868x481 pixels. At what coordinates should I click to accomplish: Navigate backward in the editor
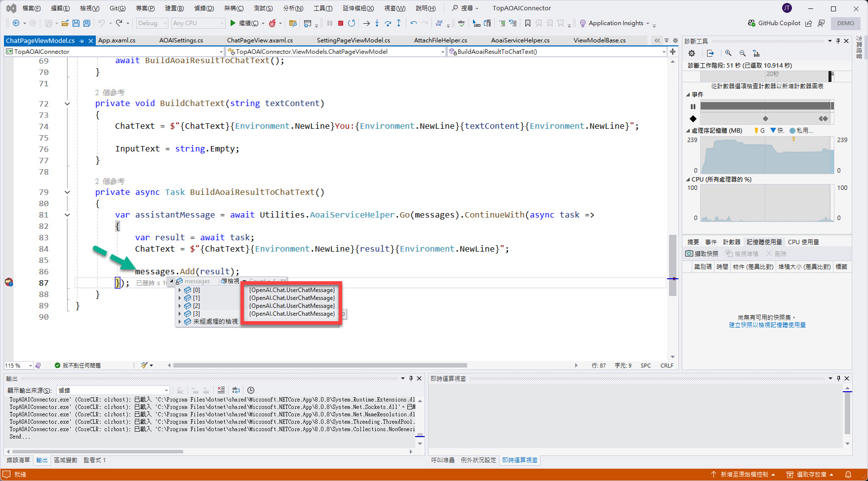tap(16, 23)
